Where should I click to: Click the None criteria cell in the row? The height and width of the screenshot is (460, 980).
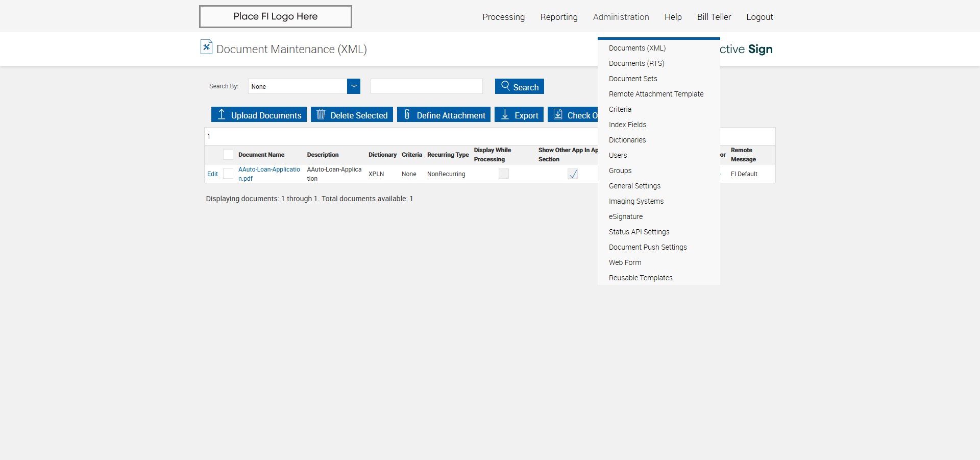point(409,174)
